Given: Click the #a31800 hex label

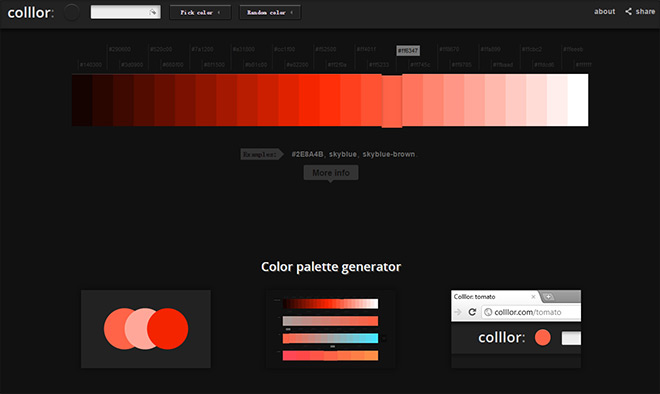Looking at the screenshot, I should 243,49.
